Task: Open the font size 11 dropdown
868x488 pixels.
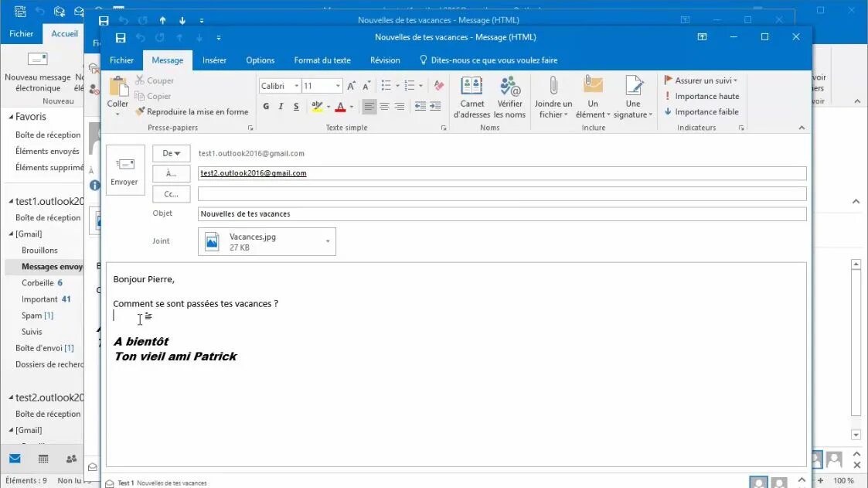Action: tap(338, 86)
